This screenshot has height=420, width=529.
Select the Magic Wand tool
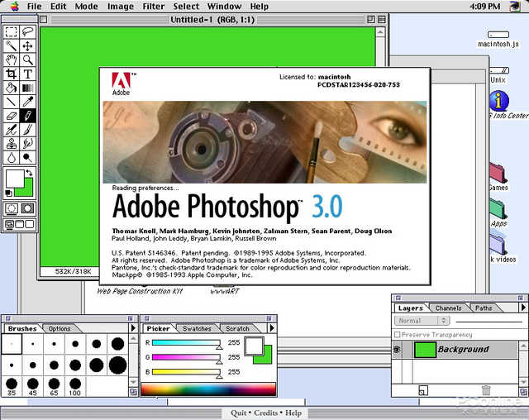11,45
